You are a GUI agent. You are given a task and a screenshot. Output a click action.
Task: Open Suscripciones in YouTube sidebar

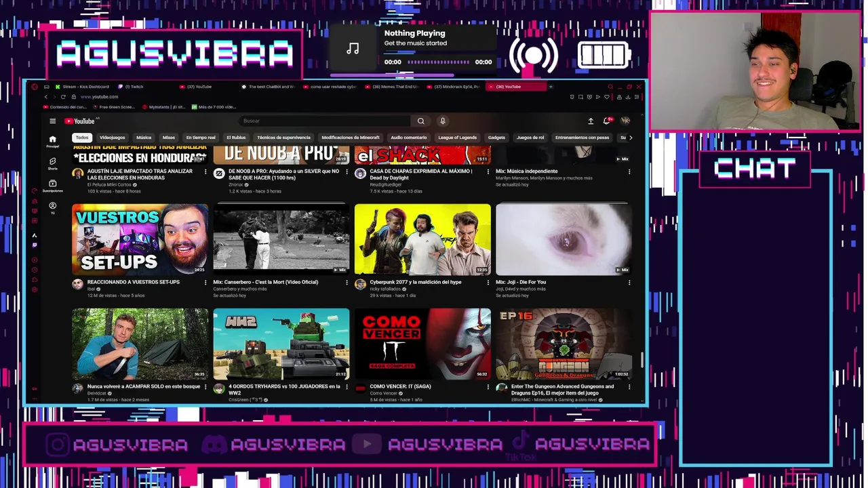(x=52, y=185)
